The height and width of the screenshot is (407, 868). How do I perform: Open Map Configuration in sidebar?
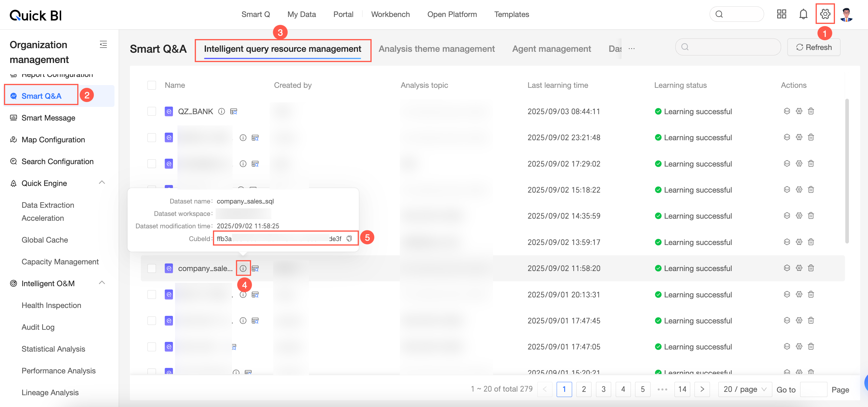53,140
